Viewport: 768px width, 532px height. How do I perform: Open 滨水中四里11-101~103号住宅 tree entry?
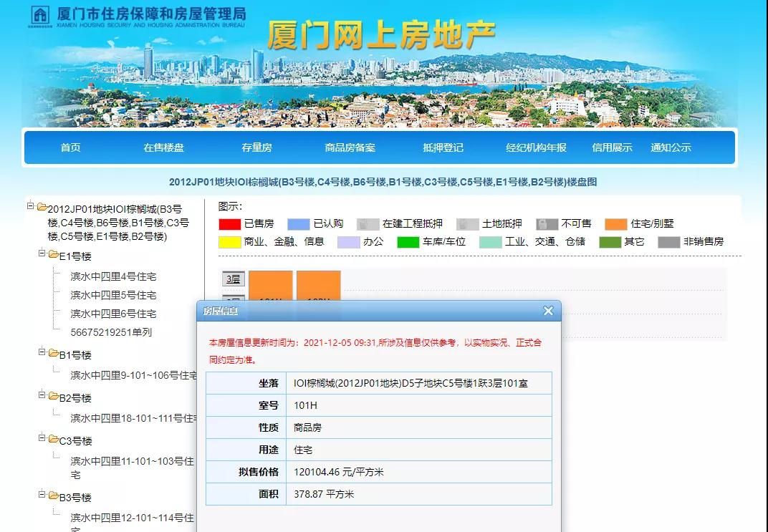tap(133, 468)
